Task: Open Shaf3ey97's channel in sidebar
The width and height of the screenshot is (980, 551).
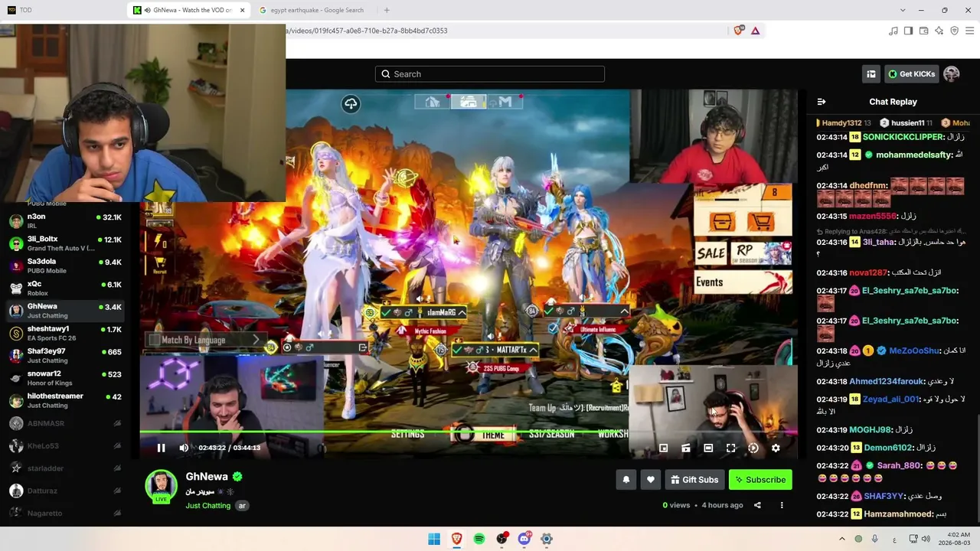Action: [65, 355]
